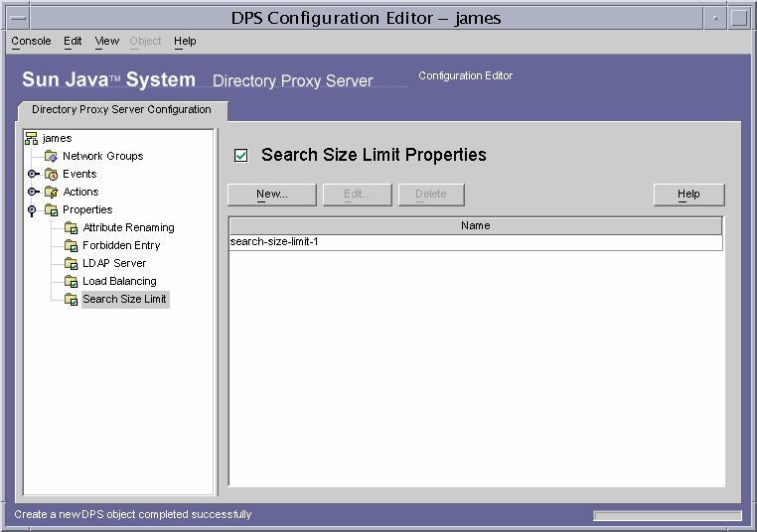Click the Forbidden Entry folder icon
757x532 pixels.
71,245
